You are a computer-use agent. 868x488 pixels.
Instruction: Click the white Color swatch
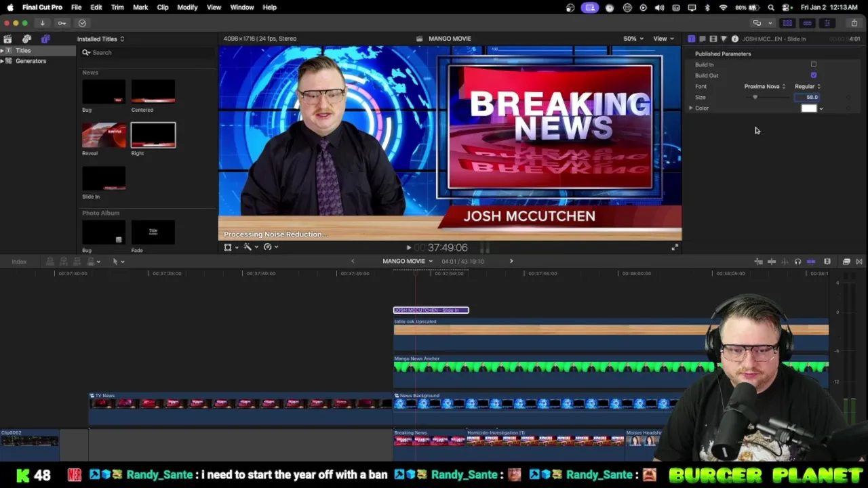point(809,108)
